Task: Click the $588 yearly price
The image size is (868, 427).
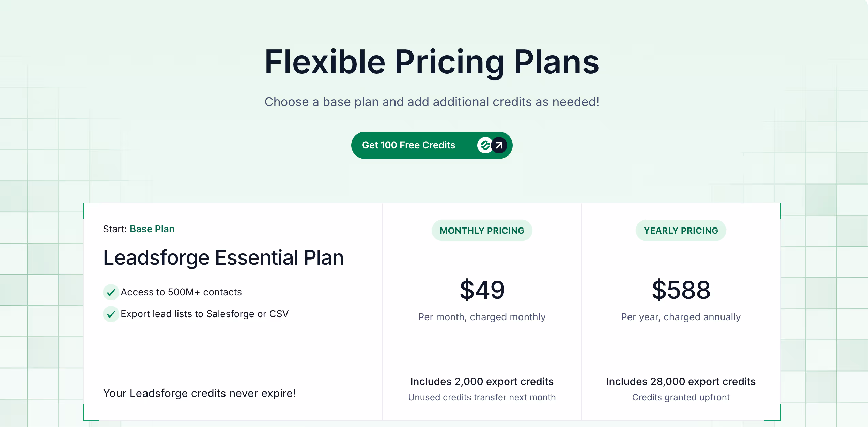Action: pos(681,290)
